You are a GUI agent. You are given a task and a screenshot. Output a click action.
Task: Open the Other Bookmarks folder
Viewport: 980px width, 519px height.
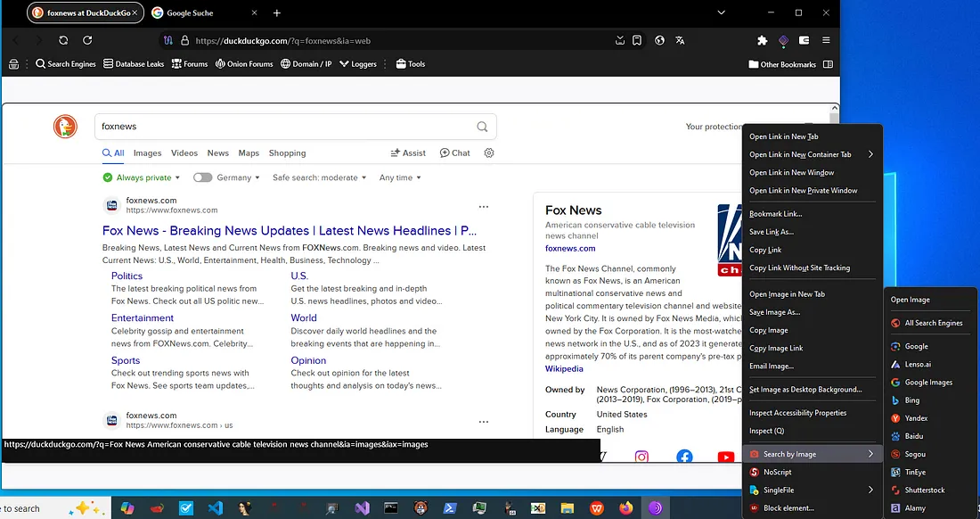pos(782,64)
